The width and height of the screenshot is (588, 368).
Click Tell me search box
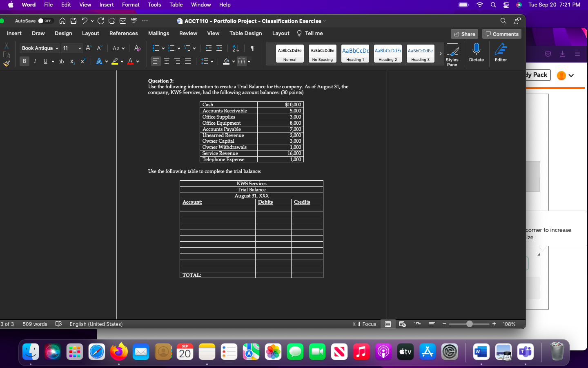pos(310,34)
